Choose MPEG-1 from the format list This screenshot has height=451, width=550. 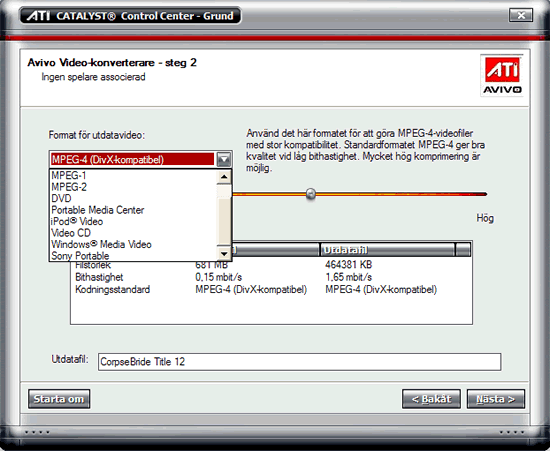tap(69, 175)
